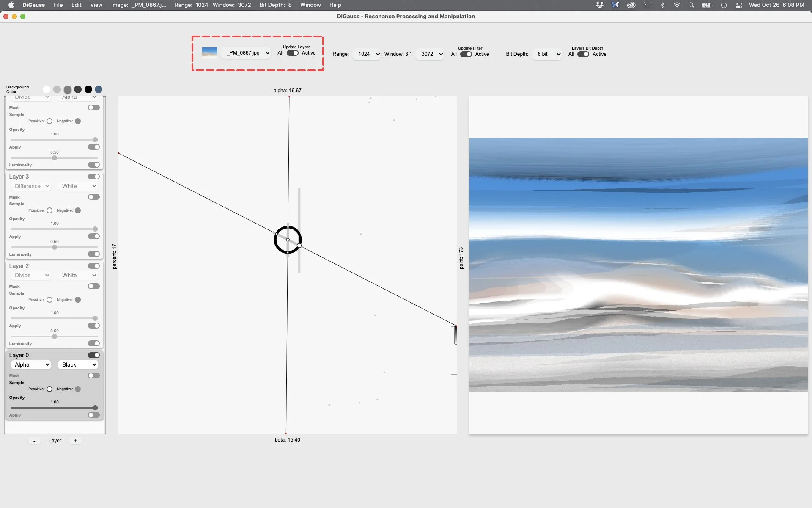Toggle Update Layers All/Active switch
812x508 pixels.
292,53
